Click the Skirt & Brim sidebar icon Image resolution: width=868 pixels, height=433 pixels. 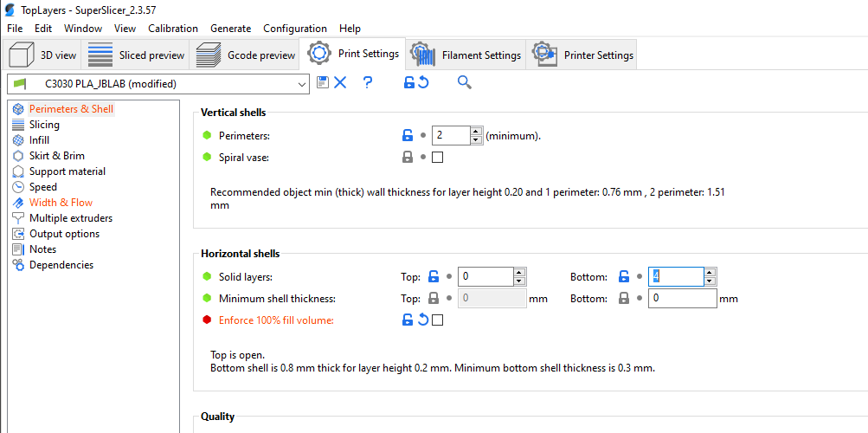coord(18,156)
